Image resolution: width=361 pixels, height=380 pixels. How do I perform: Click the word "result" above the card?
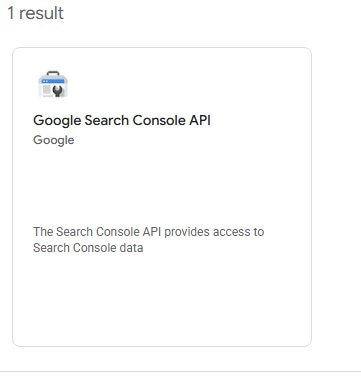pos(41,13)
